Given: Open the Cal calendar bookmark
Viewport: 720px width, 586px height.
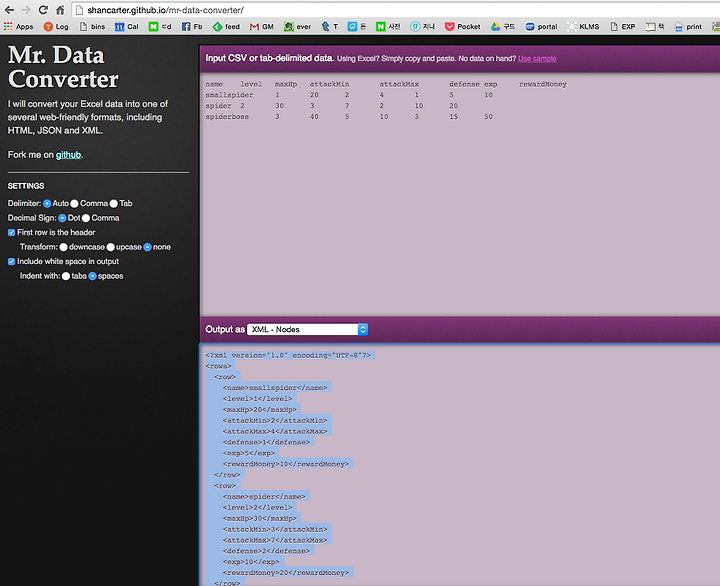Looking at the screenshot, I should click(x=127, y=27).
